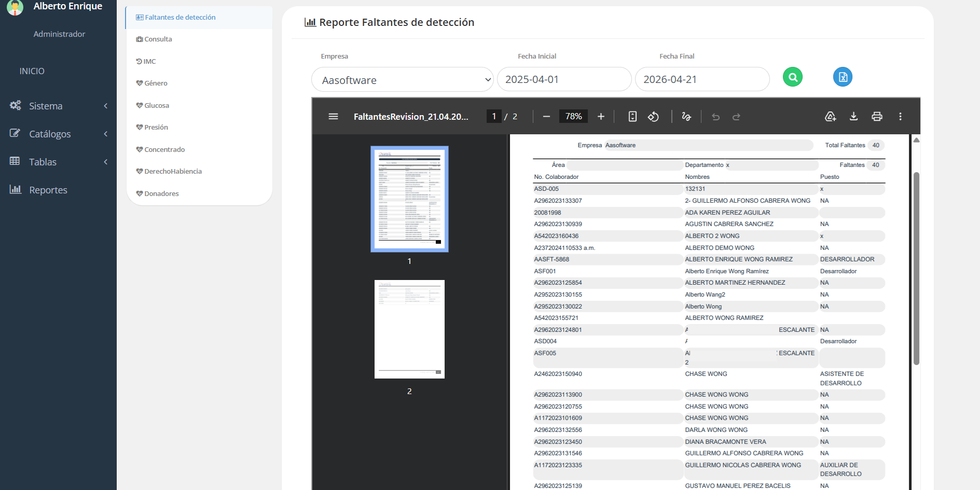Viewport: 980px width, 490px height.
Task: Open the Catálogos sidebar section
Action: (x=50, y=134)
